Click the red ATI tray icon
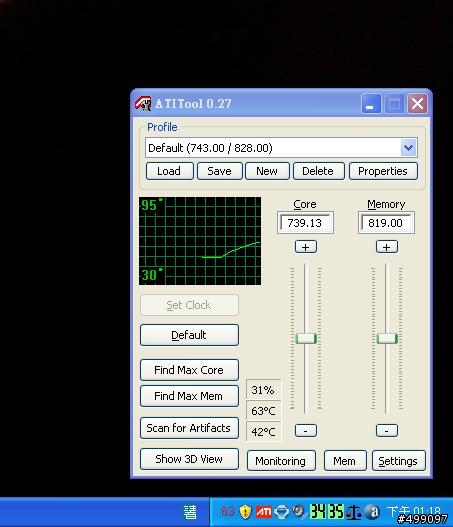453x527 pixels. [x=264, y=512]
